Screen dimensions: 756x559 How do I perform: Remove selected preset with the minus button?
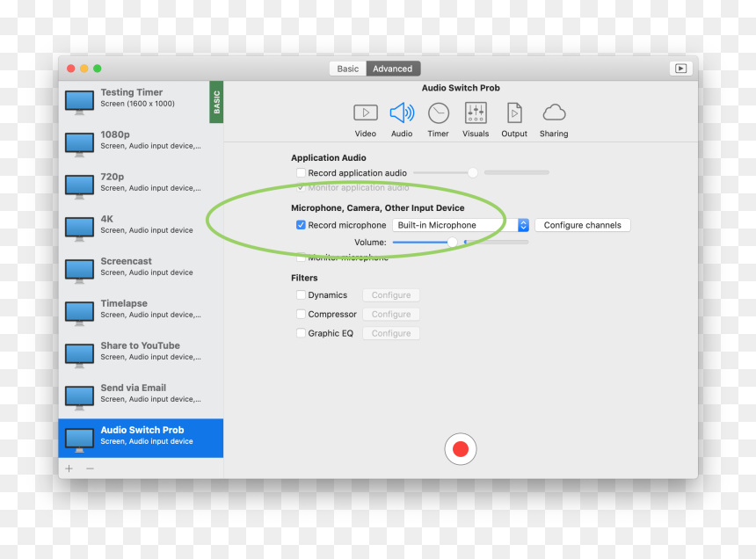tap(91, 468)
